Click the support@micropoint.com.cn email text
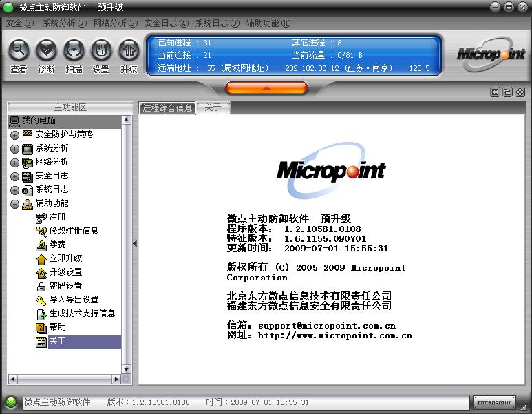532x414 pixels. coord(327,326)
